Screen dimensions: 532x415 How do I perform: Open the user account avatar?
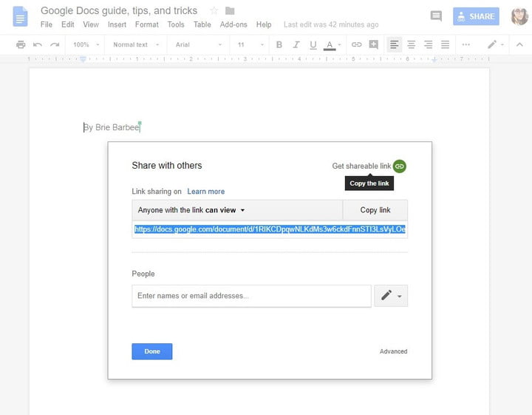[519, 16]
